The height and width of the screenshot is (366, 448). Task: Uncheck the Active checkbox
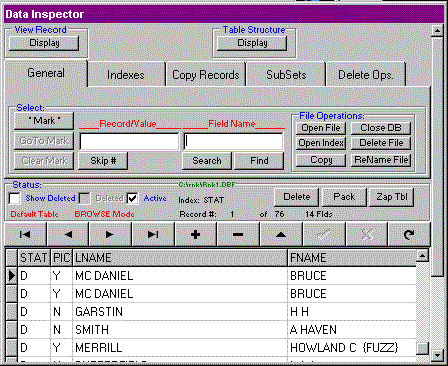pyautogui.click(x=133, y=198)
